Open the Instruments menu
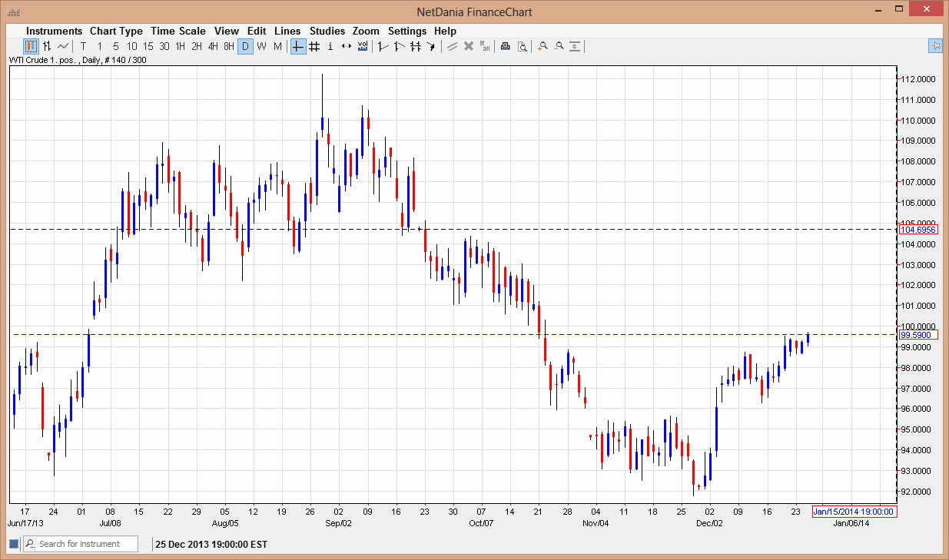Viewport: 949px width, 560px height. pyautogui.click(x=54, y=31)
